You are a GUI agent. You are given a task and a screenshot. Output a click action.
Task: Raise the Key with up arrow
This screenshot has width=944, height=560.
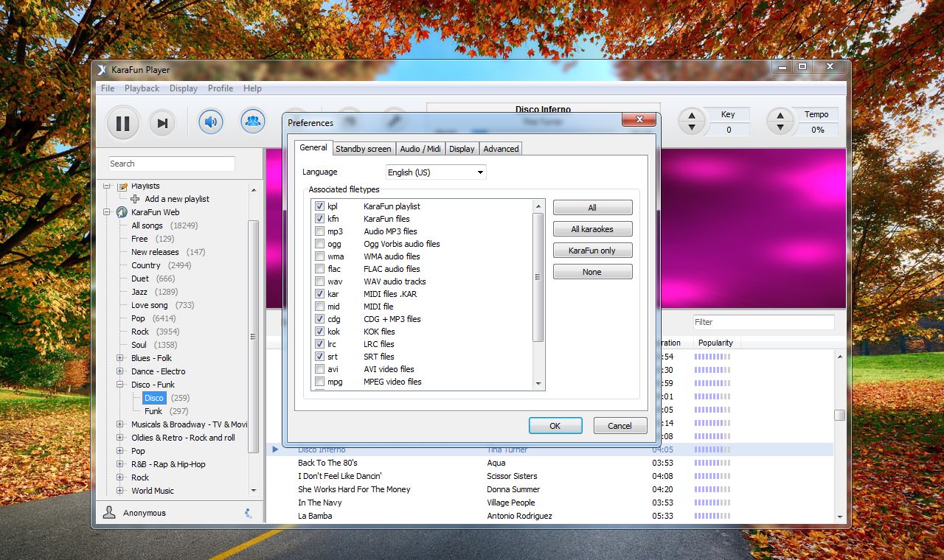point(691,115)
